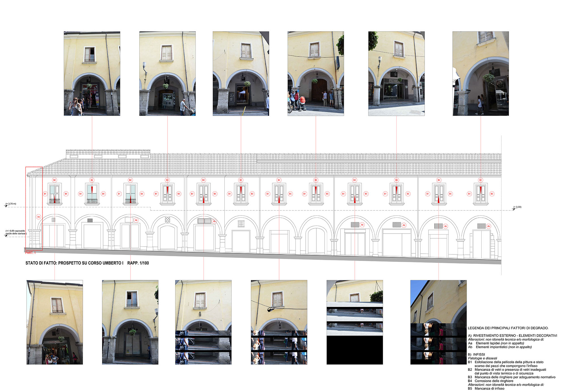This screenshot has height=392, width=565.
Task: Click the Ab tag inside the rightmost arch
Action: click(x=488, y=226)
